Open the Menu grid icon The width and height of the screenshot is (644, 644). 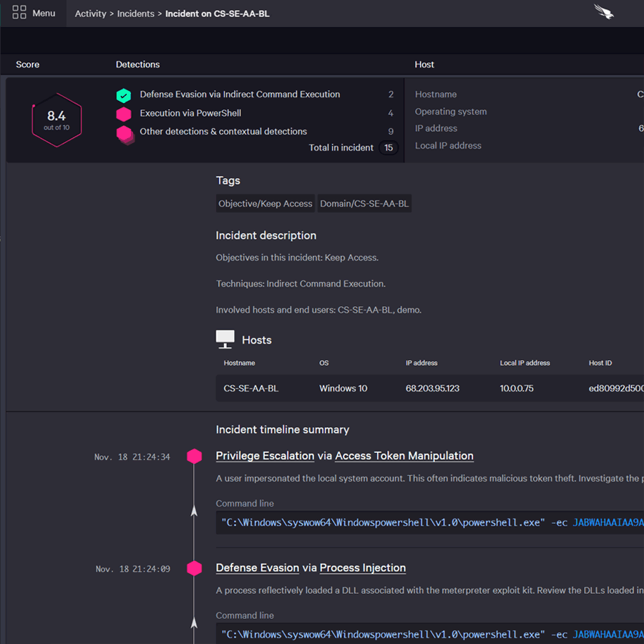tap(19, 13)
